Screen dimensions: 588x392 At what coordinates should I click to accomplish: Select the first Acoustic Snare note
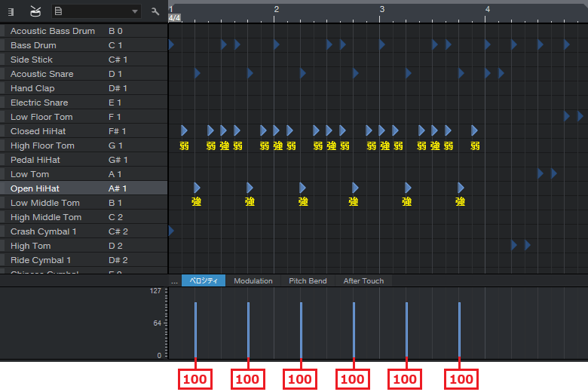(x=197, y=73)
